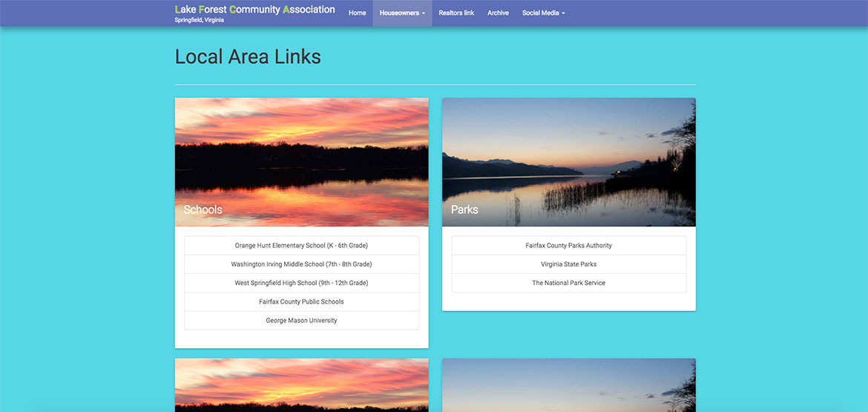The image size is (868, 412).
Task: Click the Schools card title
Action: (203, 209)
